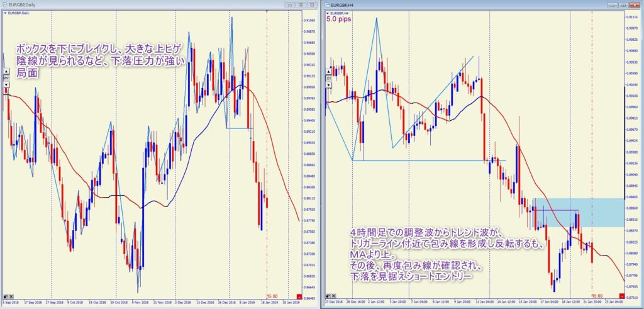Click the chart icon in the EURGBP,H4 title bar

pos(328,4)
